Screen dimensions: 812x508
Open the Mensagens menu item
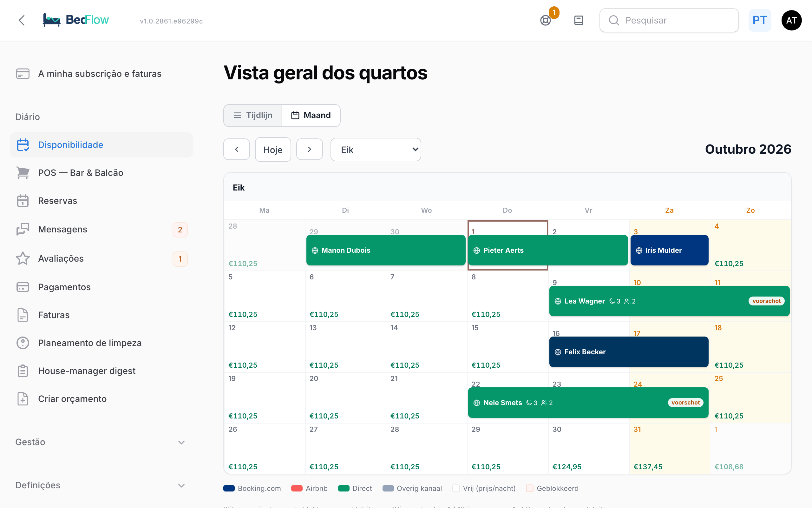(101, 230)
